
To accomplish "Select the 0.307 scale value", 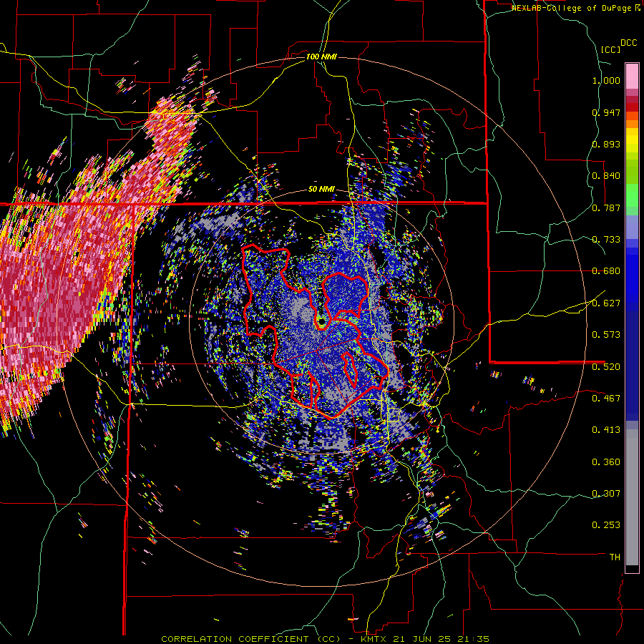I will (606, 494).
